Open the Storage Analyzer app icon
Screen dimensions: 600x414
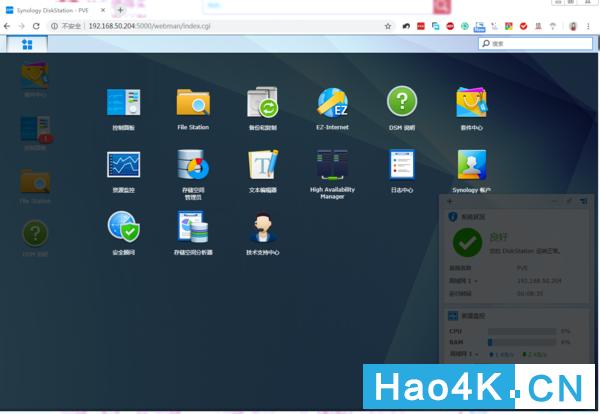tap(193, 227)
